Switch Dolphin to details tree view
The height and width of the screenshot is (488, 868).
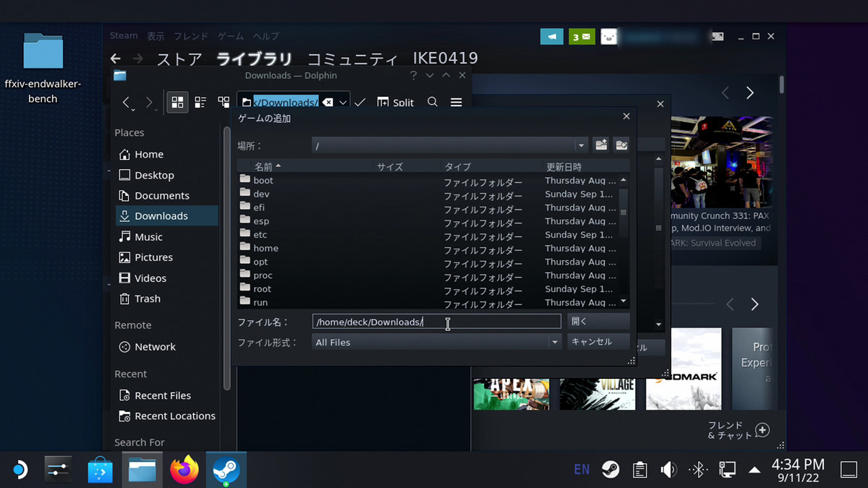pos(224,103)
